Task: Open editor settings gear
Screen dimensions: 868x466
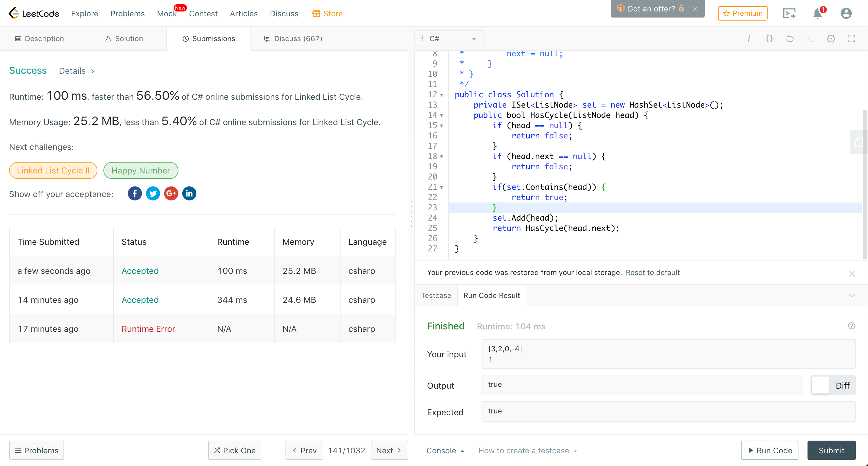Action: 831,39
